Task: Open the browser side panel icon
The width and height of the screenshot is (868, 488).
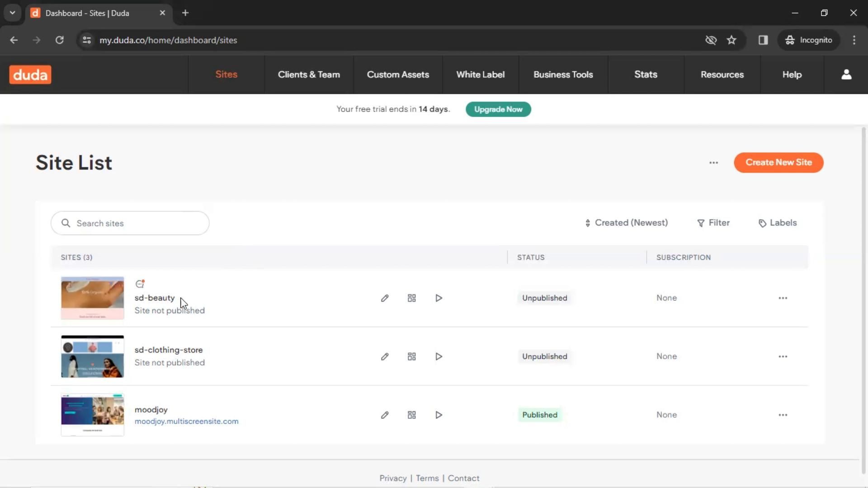Action: tap(763, 40)
